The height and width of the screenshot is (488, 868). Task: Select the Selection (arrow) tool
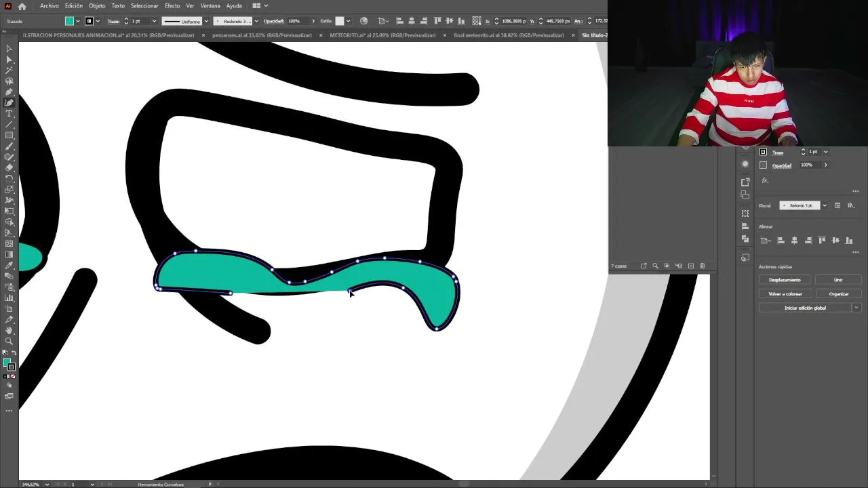click(9, 49)
